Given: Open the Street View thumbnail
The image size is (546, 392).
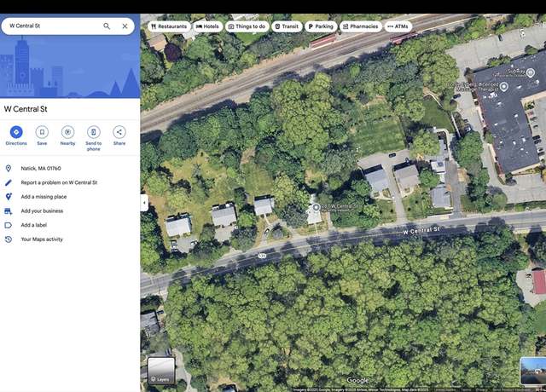Looking at the screenshot, I should (x=532, y=371).
